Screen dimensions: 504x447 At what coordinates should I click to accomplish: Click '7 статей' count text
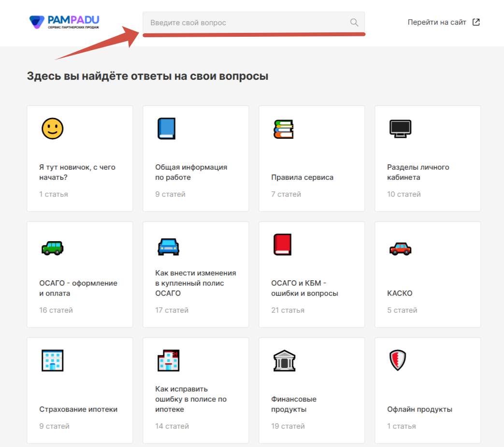pos(286,194)
